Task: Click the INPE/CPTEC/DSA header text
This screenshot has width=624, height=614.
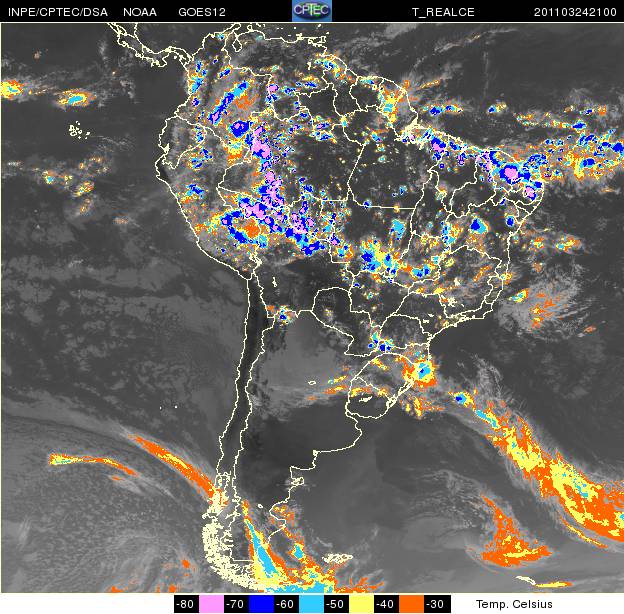Action: point(58,12)
